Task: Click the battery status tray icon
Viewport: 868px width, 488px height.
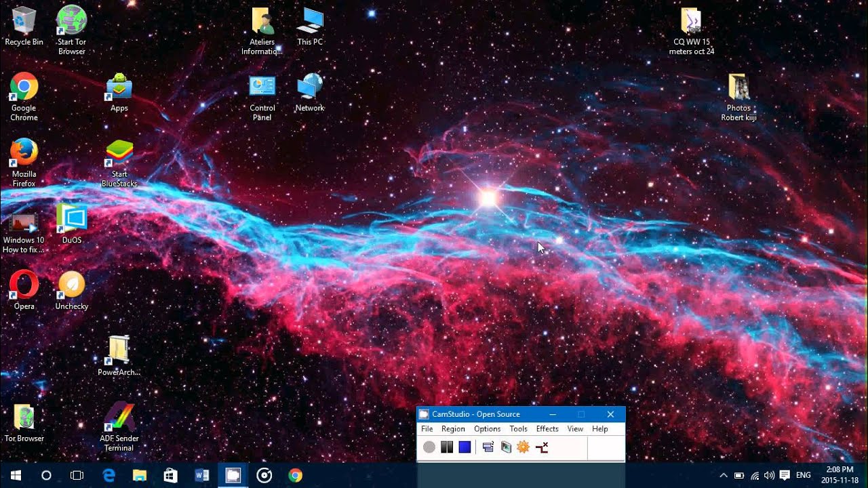Action: pyautogui.click(x=739, y=475)
